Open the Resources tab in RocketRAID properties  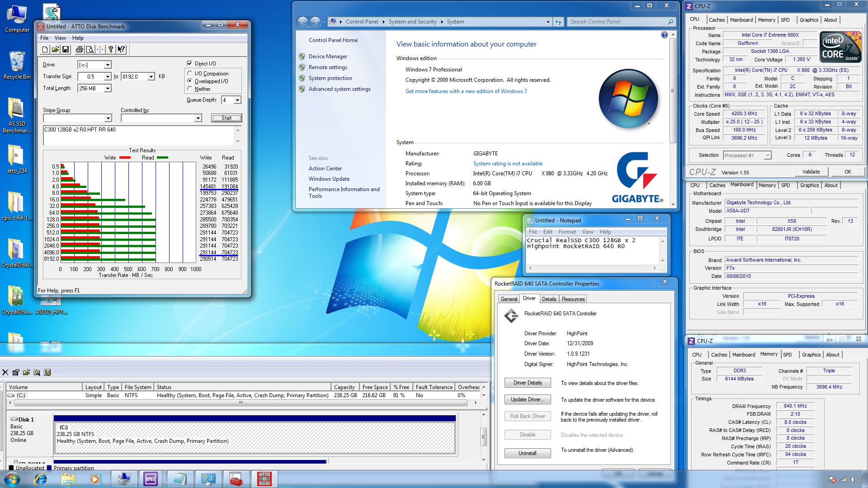click(x=573, y=299)
